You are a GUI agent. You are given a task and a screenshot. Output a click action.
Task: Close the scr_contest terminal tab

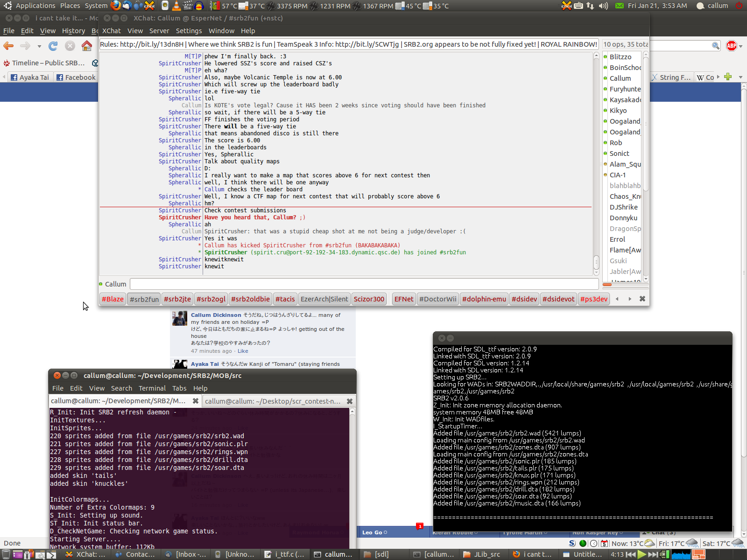[350, 401]
